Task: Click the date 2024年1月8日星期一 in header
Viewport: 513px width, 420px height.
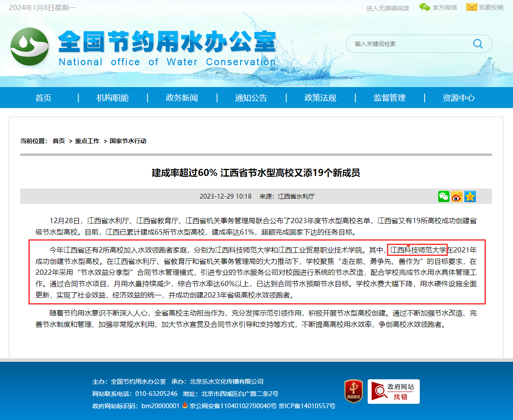Action: (42, 7)
